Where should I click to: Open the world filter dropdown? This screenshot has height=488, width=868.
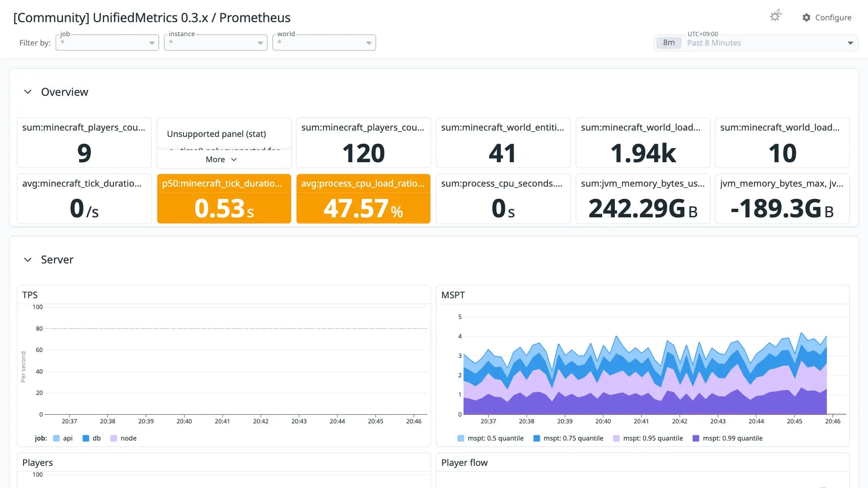324,42
